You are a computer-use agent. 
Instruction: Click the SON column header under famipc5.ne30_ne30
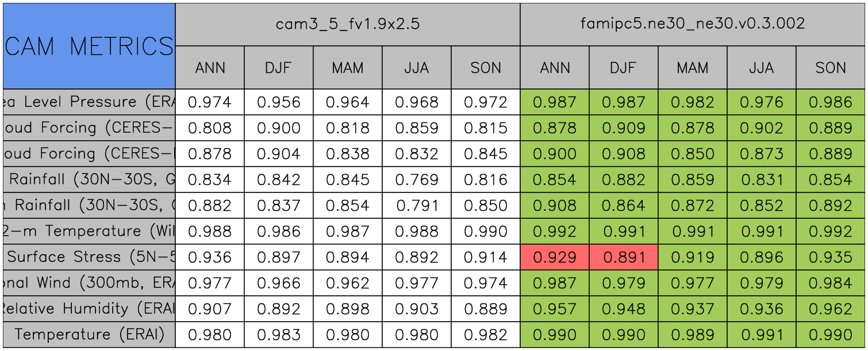[x=831, y=68]
